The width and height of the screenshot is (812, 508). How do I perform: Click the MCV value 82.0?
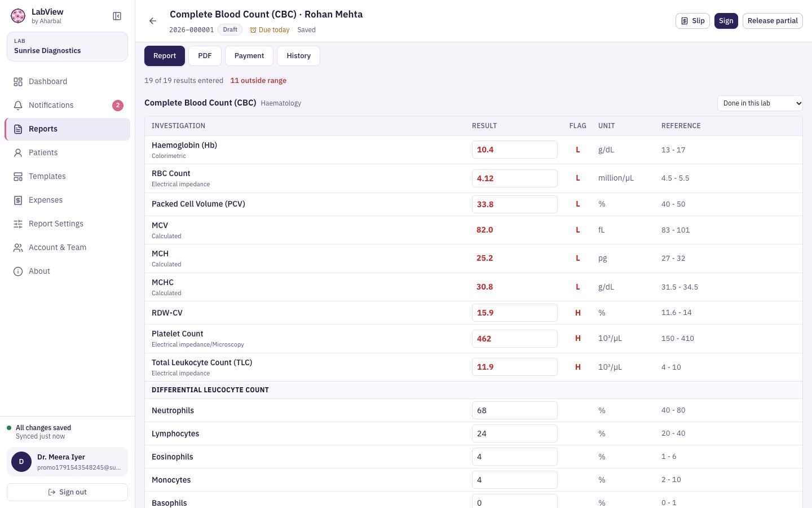[x=485, y=230]
